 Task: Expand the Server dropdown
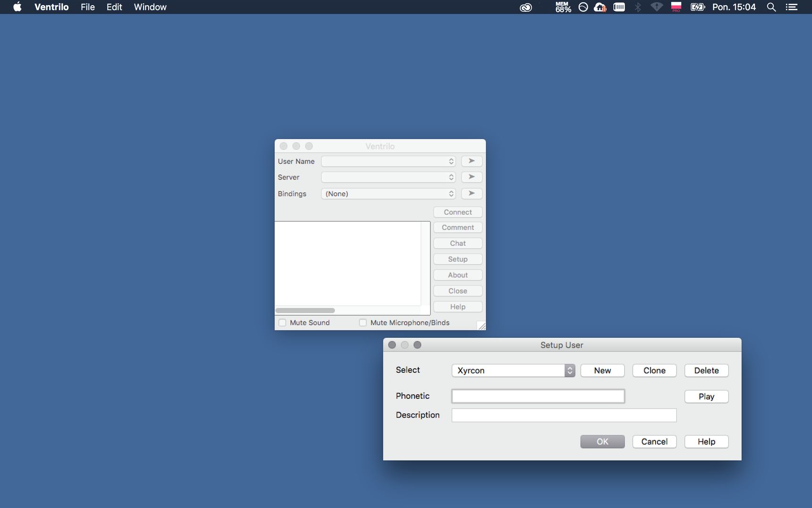pos(388,177)
